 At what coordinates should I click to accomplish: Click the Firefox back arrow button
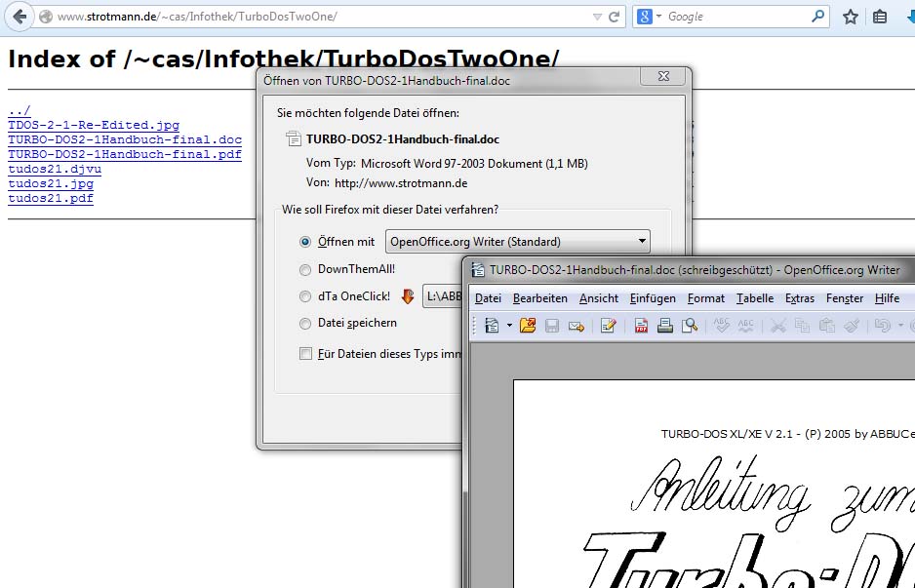[x=20, y=17]
